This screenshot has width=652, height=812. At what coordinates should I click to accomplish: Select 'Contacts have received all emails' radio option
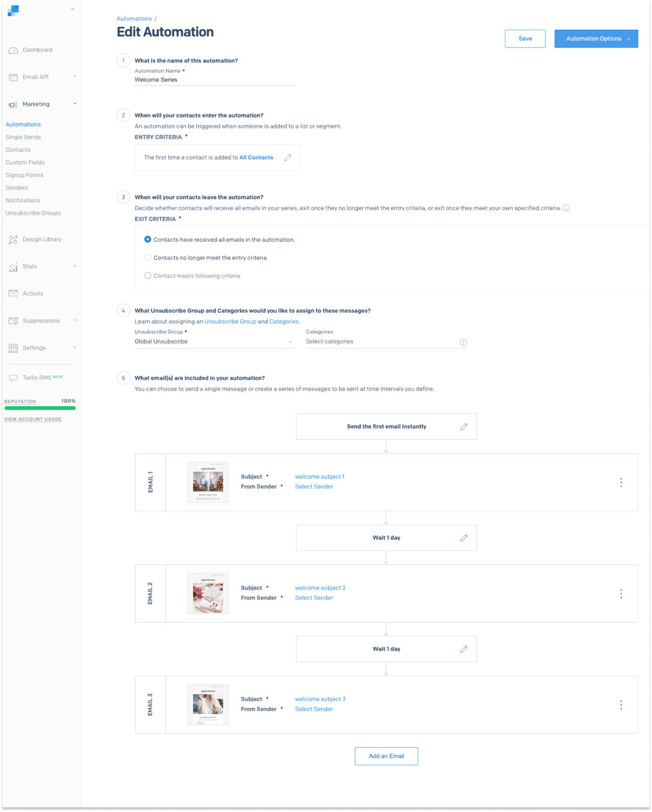[x=147, y=240]
